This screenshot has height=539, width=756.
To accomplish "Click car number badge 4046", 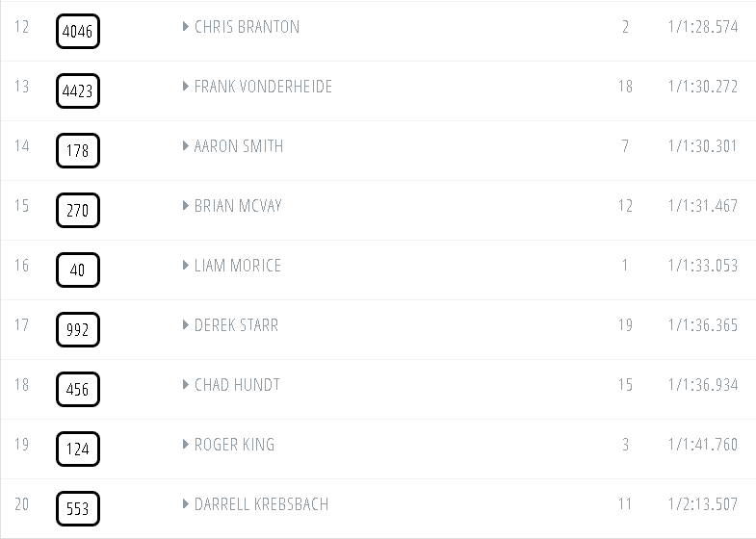I will point(77,32).
